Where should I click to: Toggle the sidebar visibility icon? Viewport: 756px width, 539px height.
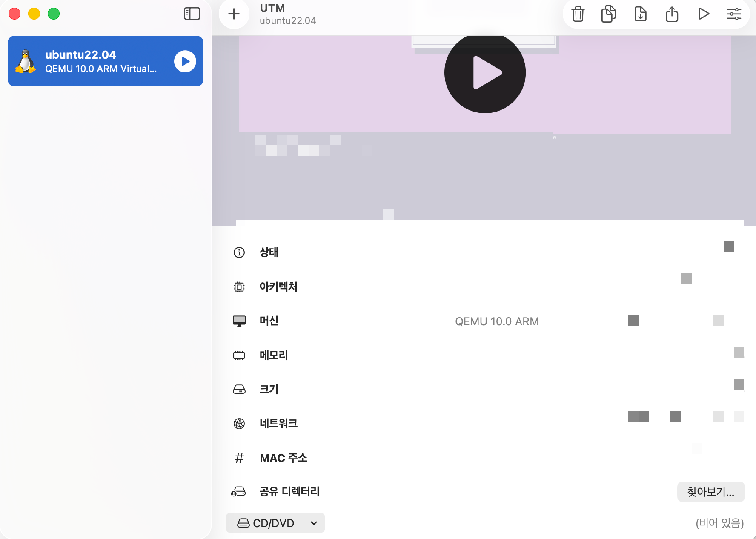(x=192, y=14)
